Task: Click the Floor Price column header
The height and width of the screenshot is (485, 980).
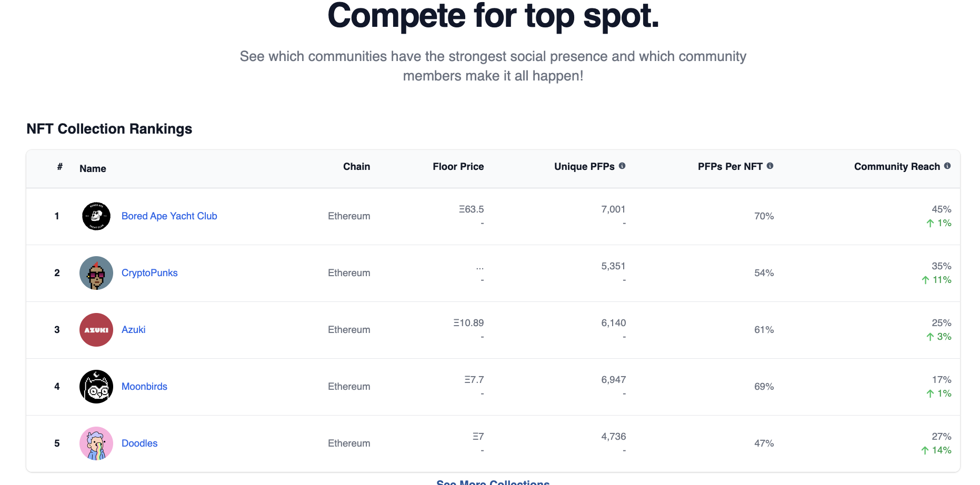Action: click(458, 167)
